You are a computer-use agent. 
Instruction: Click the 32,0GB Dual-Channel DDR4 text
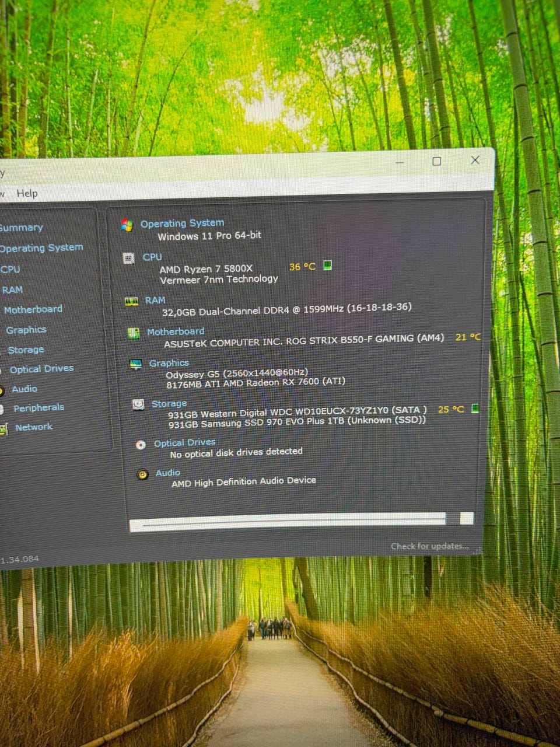[x=286, y=309]
